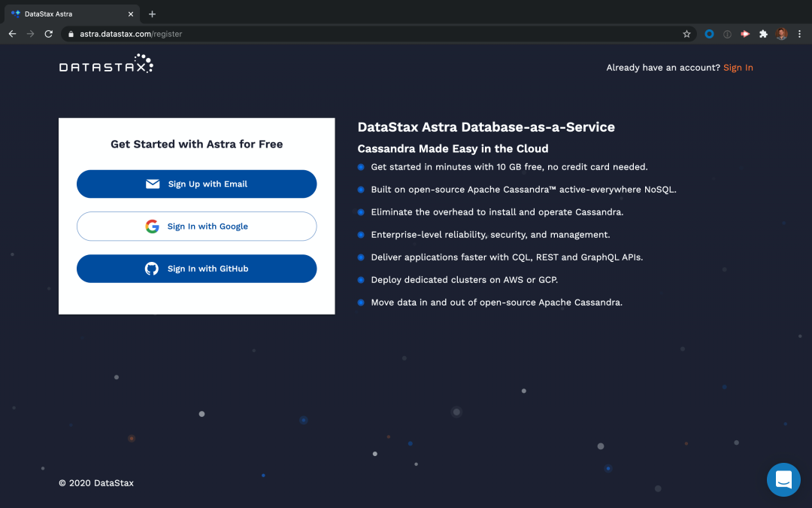812x508 pixels.
Task: Click 'Already have an account?' text
Action: pos(663,68)
